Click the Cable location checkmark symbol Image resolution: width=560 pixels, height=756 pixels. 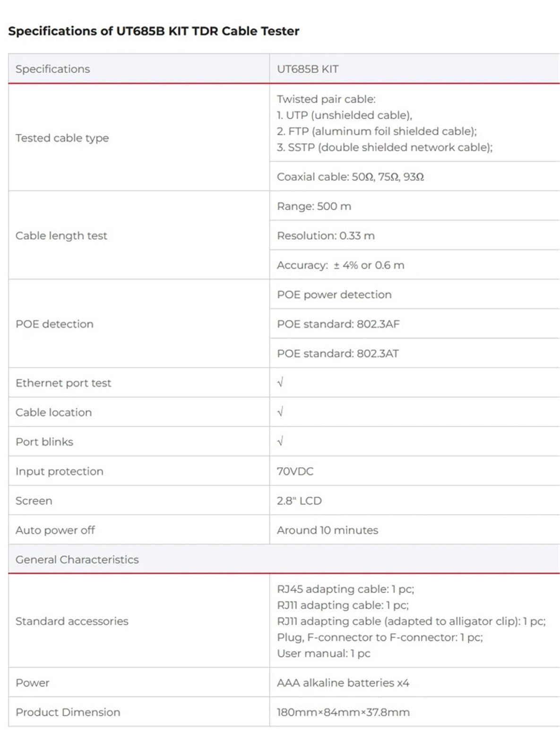(x=280, y=412)
